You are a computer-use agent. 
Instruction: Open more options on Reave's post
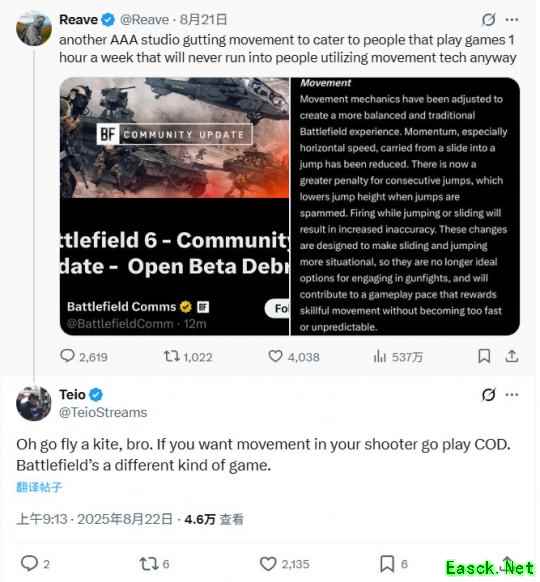512,20
